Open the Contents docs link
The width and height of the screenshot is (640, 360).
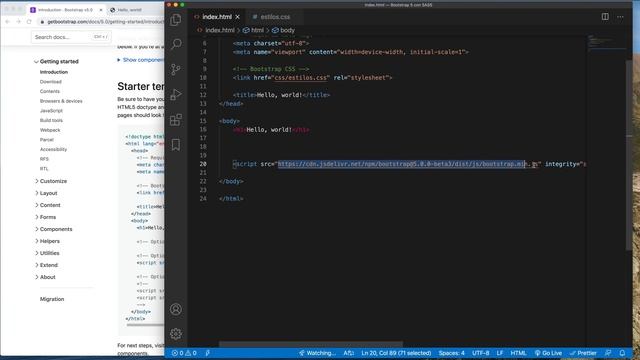tap(50, 91)
